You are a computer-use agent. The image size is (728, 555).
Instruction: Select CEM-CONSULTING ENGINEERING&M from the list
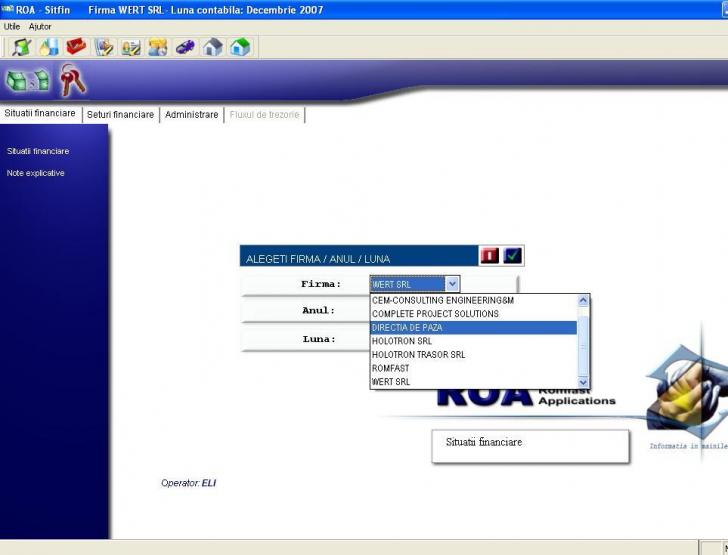(x=474, y=300)
